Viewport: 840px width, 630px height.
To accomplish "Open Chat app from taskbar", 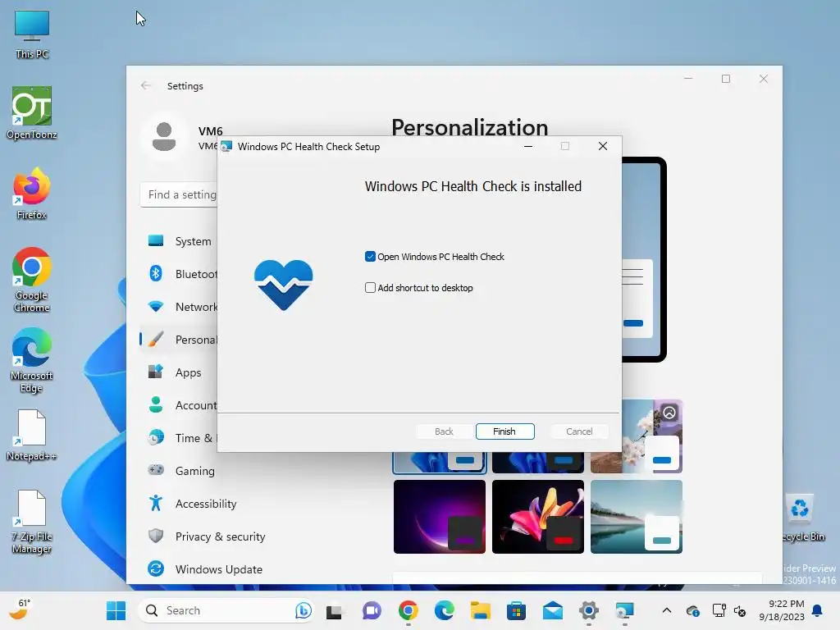I will (372, 610).
